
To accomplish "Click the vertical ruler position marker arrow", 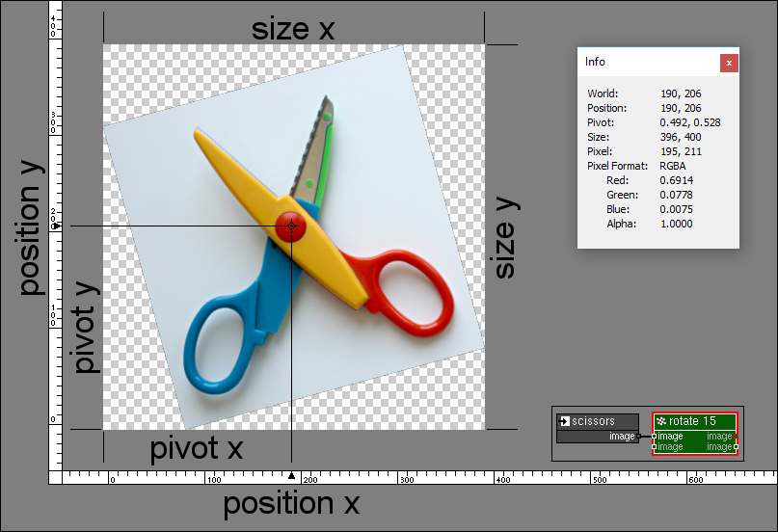I will (56, 226).
